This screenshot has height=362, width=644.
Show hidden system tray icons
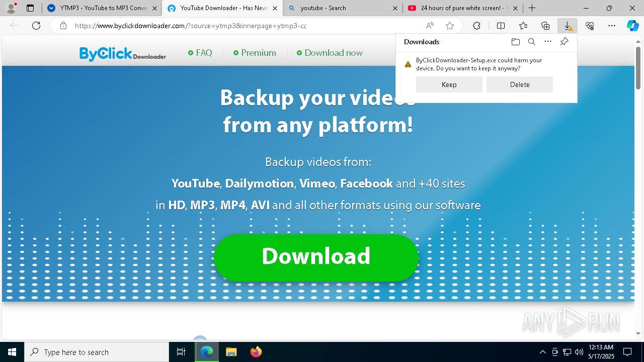point(542,352)
